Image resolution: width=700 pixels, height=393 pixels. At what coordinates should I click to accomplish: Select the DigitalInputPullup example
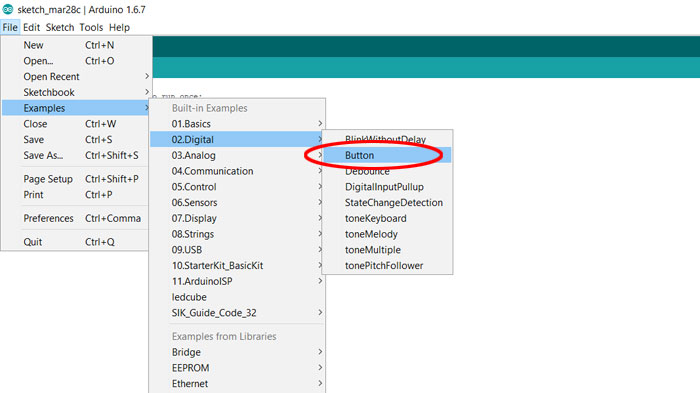click(x=387, y=187)
